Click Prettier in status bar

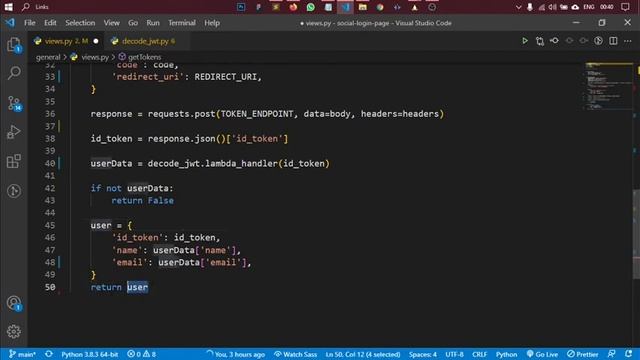(582, 354)
